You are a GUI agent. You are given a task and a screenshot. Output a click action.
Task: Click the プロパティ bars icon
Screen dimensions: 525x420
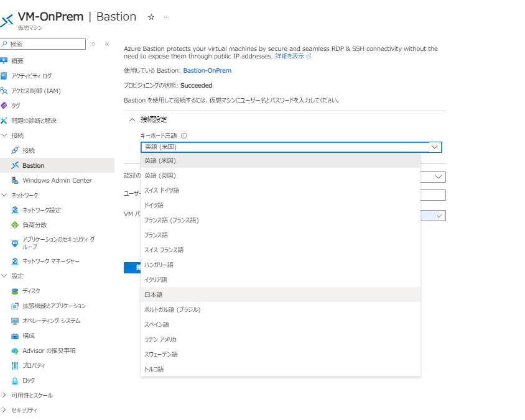[15, 365]
